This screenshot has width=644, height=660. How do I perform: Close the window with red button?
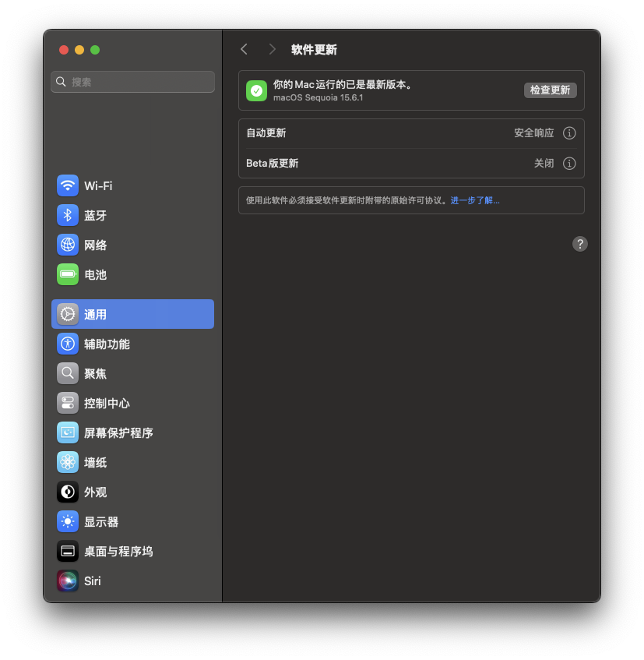pyautogui.click(x=64, y=50)
